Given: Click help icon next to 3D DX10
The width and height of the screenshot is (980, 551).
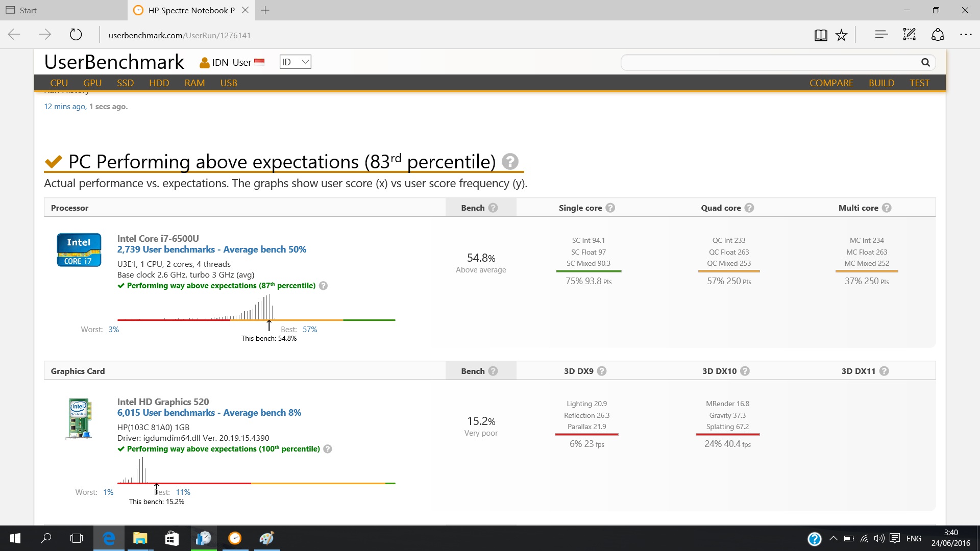Looking at the screenshot, I should [x=745, y=371].
